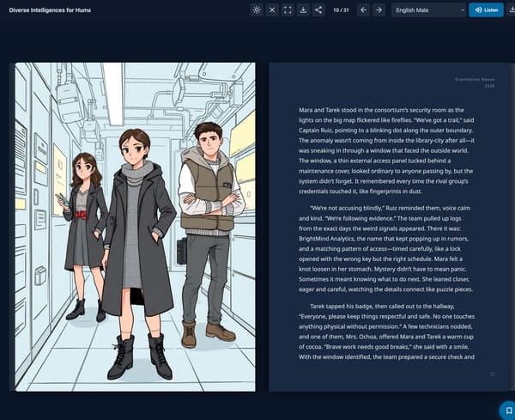Click the paragraph starting "Tarek tapped his badge"
This screenshot has height=420, width=515.
coord(386,332)
